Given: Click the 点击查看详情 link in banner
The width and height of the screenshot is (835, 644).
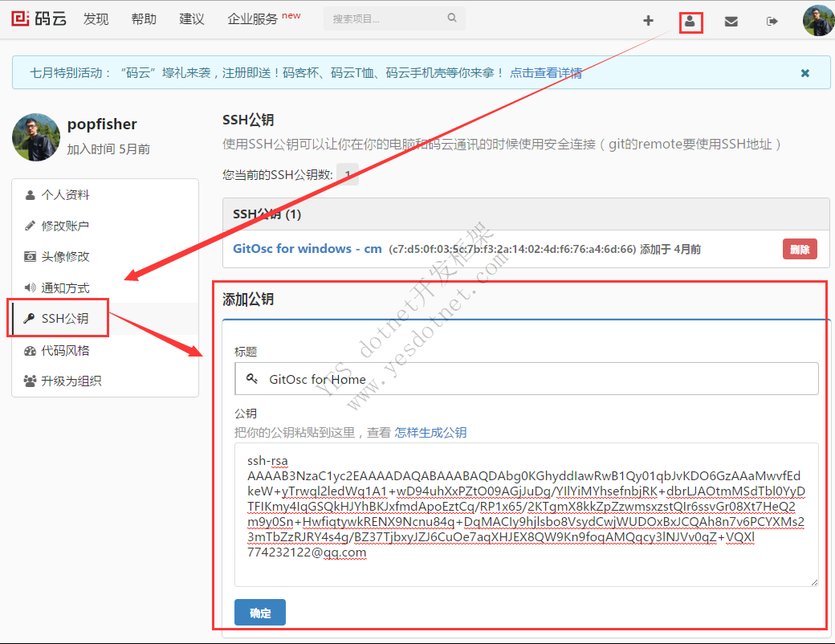Looking at the screenshot, I should coord(546,73).
